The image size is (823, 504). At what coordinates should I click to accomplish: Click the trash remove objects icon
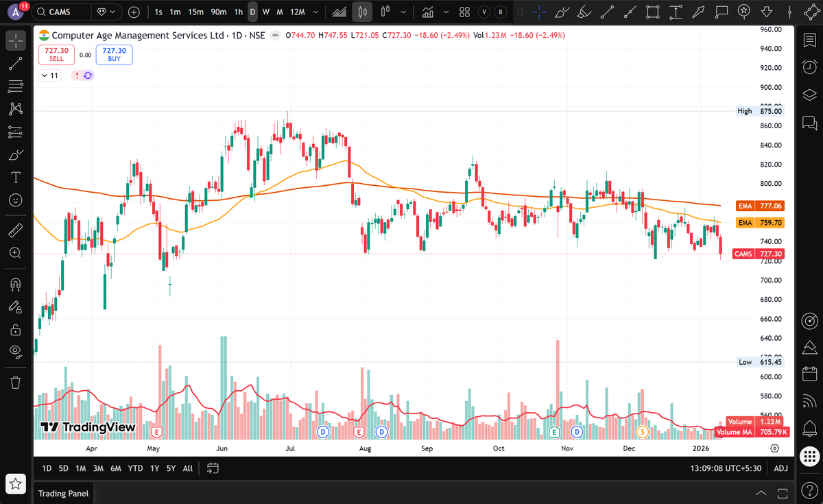point(16,381)
